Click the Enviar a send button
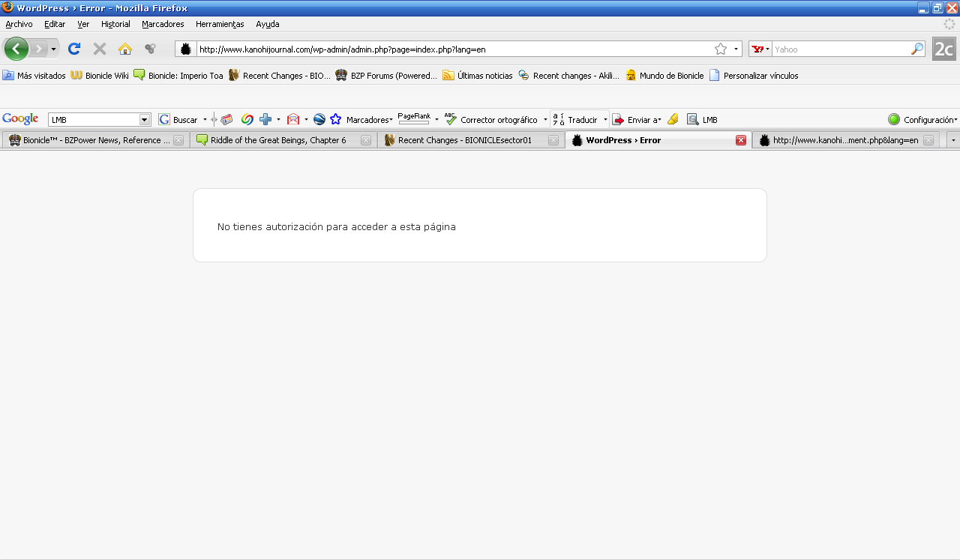960x560 pixels. pos(637,119)
